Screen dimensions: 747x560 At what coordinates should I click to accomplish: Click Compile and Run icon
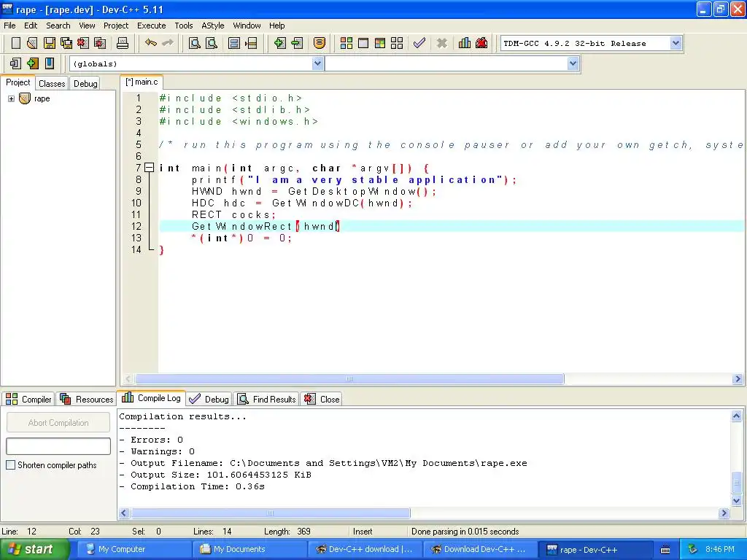[379, 43]
